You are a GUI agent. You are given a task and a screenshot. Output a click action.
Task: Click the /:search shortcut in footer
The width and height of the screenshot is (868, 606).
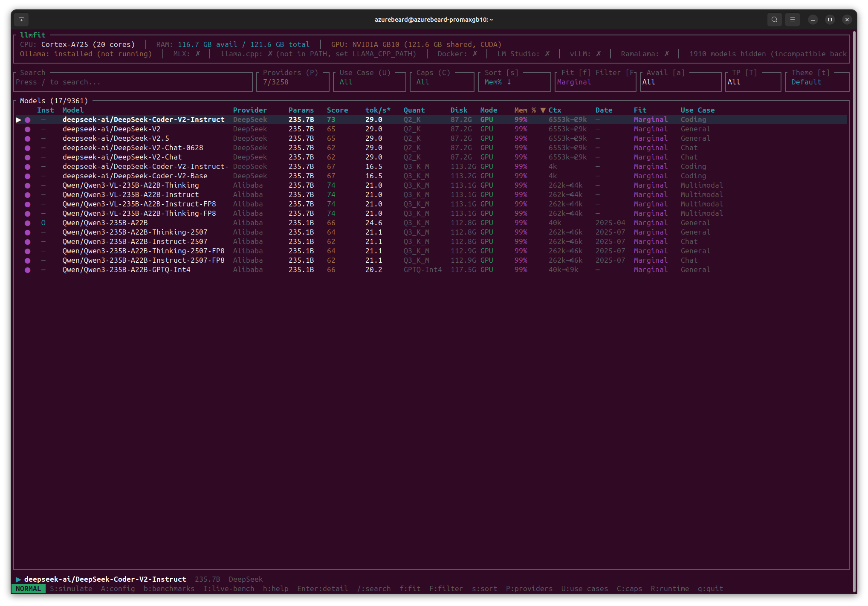tap(373, 589)
